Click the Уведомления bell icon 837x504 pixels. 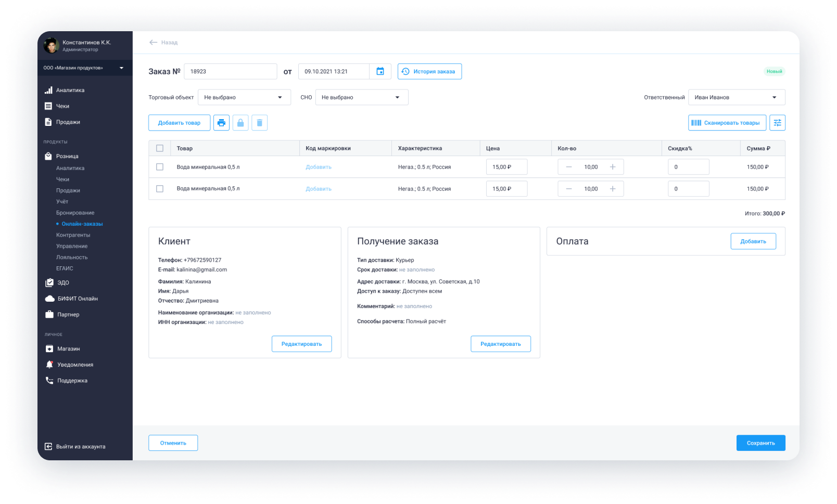click(49, 365)
